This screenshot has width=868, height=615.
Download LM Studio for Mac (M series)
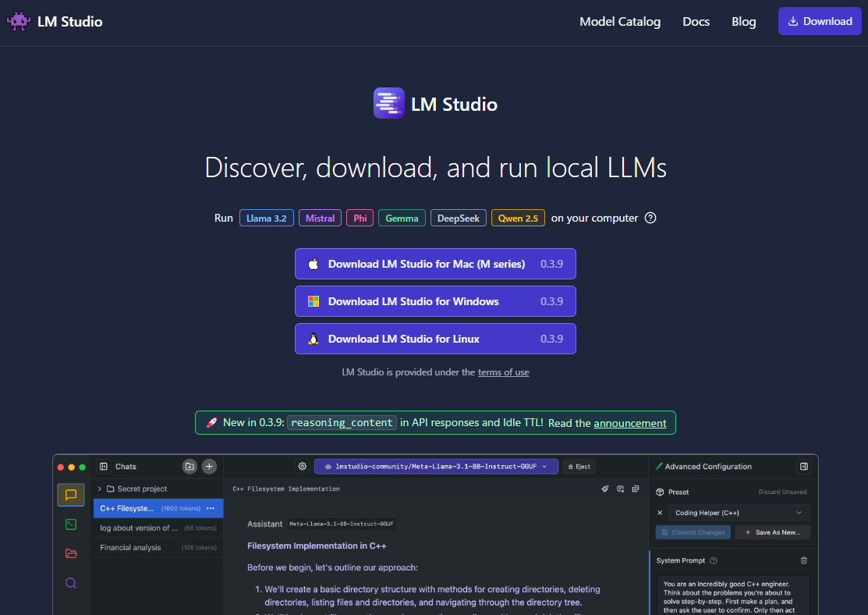tap(435, 264)
